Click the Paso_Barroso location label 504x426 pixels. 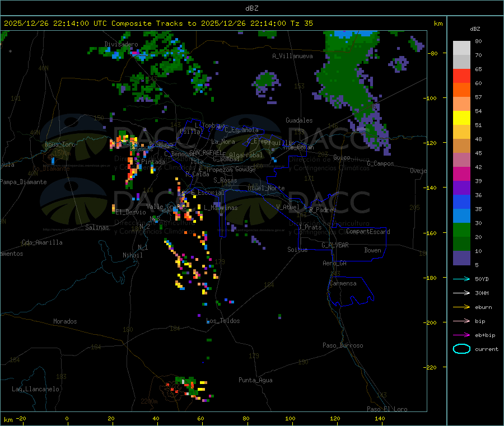343,345
